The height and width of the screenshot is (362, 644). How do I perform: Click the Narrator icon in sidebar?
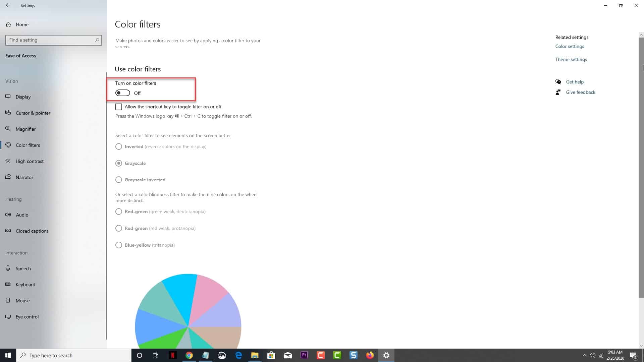point(8,177)
